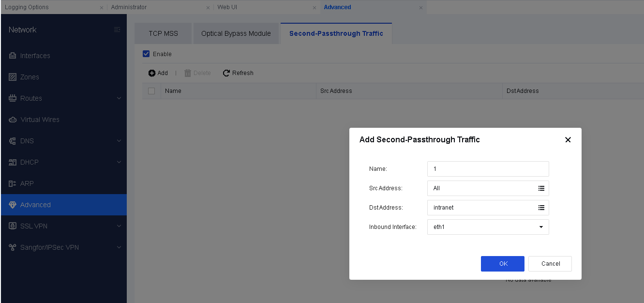Collapse sidebar using Network menu icon
The image size is (644, 303).
tap(117, 30)
